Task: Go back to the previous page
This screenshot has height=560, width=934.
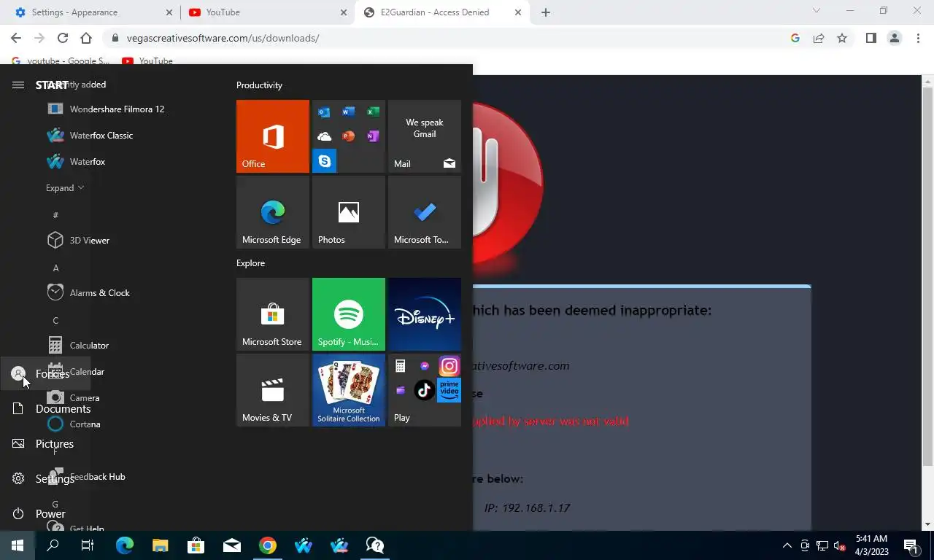Action: (x=16, y=38)
